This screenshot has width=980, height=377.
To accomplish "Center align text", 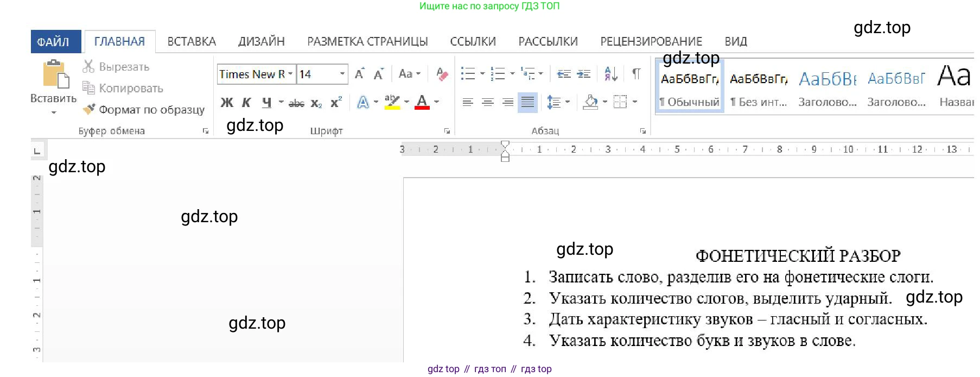I will pyautogui.click(x=488, y=102).
